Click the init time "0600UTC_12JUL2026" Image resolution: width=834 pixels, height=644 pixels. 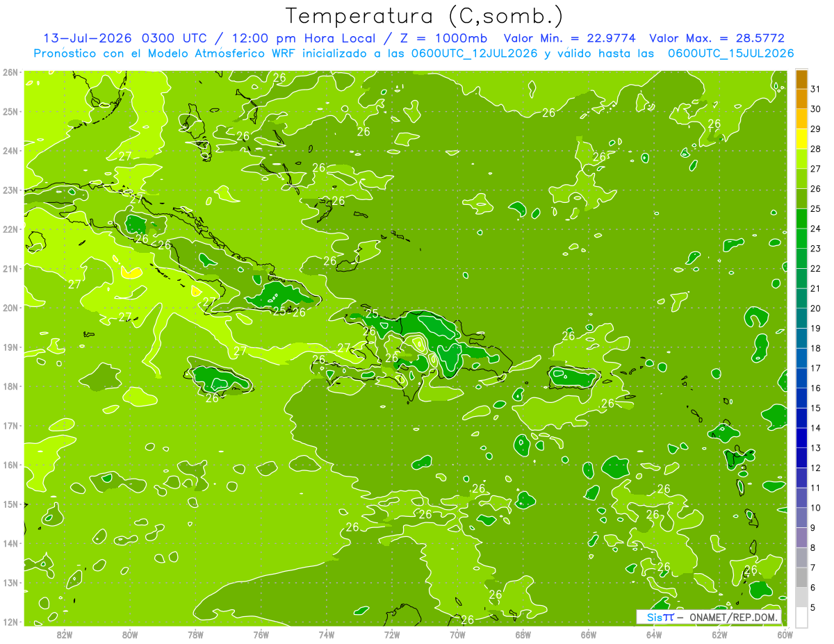[474, 53]
